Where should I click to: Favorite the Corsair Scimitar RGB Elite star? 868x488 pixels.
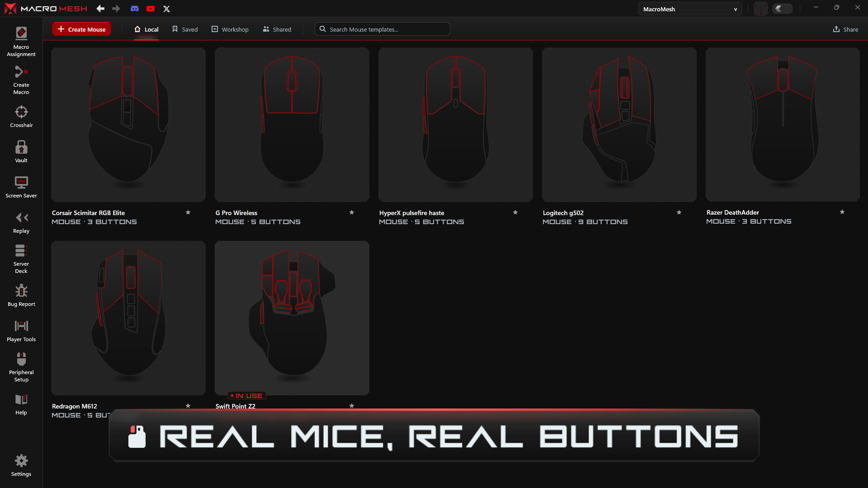(188, 212)
